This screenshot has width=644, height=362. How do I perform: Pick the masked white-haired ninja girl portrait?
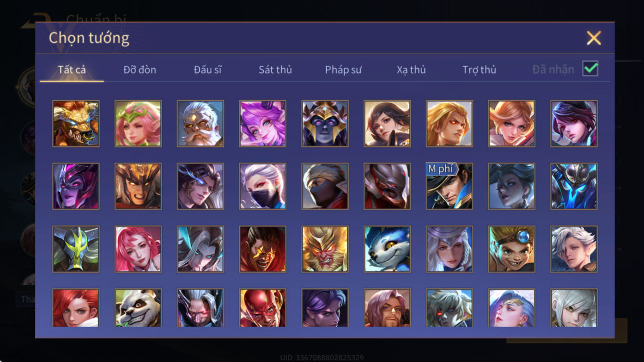pyautogui.click(x=263, y=186)
